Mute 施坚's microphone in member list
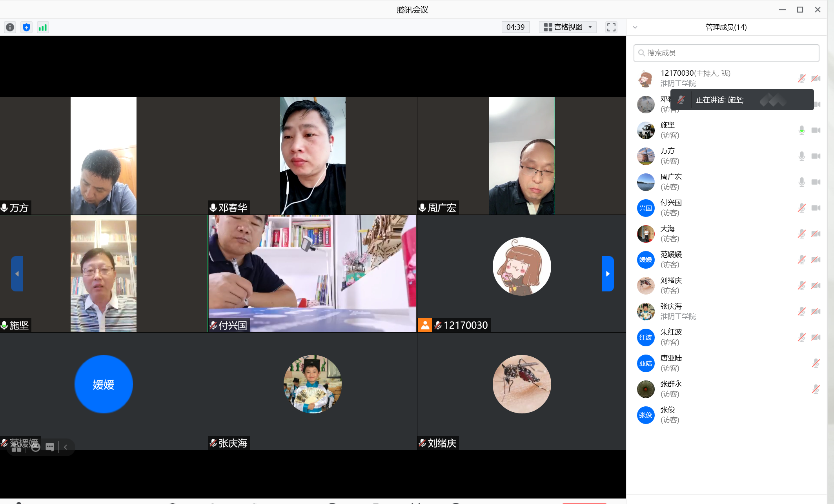Screen dimensions: 834x504 point(801,130)
